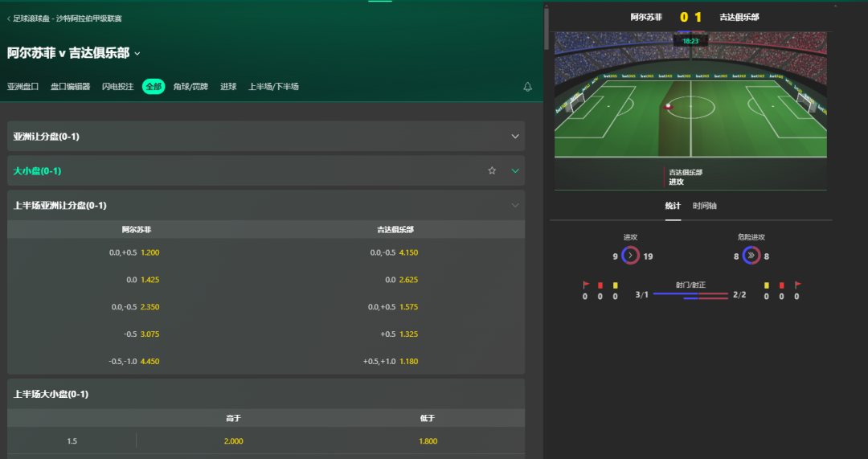
Task: Select odds 1.425 for 阿尔苏菲 0.0
Action: tap(149, 280)
